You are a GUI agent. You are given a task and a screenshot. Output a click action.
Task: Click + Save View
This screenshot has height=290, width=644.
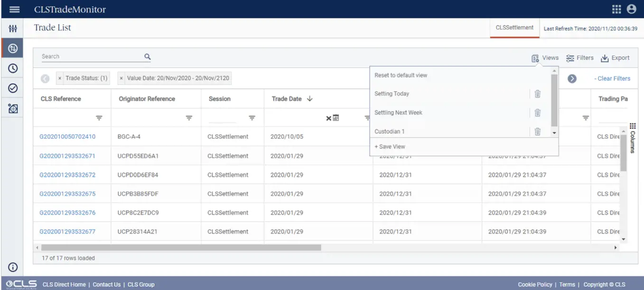tap(390, 147)
